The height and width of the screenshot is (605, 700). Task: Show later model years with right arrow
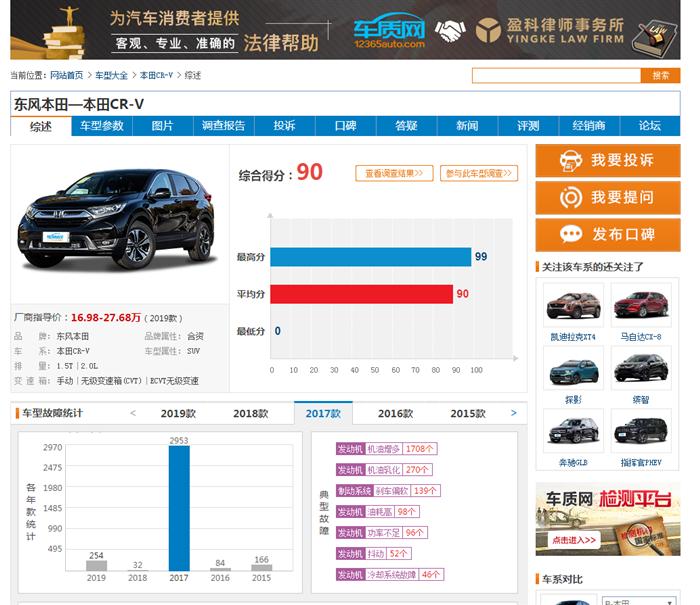[x=514, y=413]
